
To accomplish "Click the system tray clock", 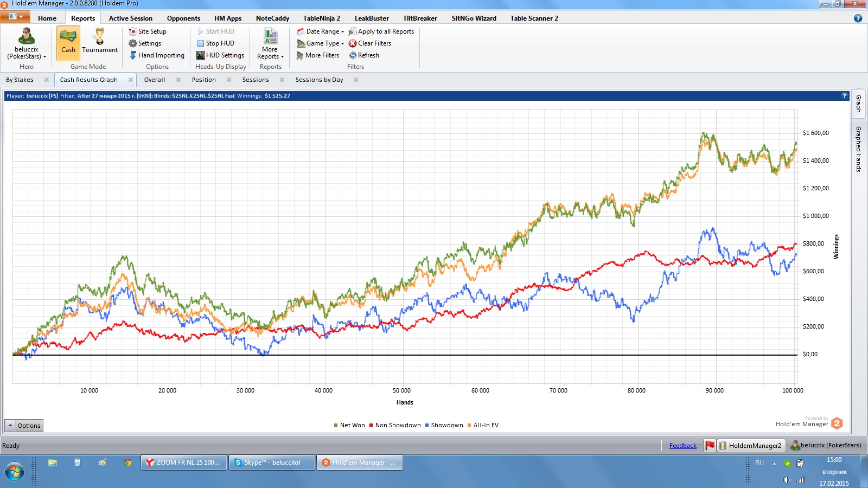I will (834, 471).
